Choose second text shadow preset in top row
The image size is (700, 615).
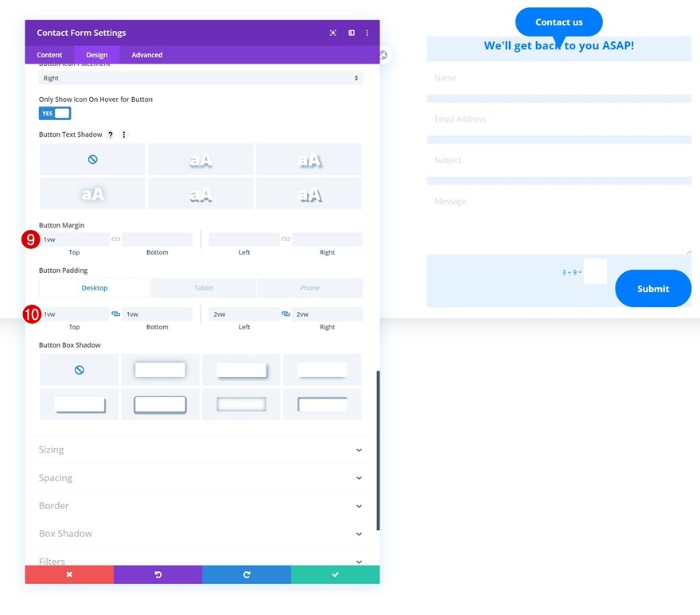(x=200, y=159)
